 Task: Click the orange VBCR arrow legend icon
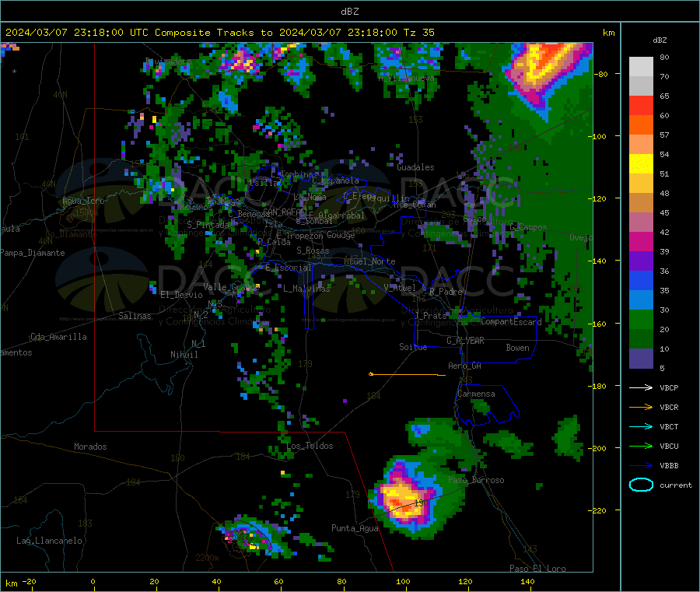[641, 407]
